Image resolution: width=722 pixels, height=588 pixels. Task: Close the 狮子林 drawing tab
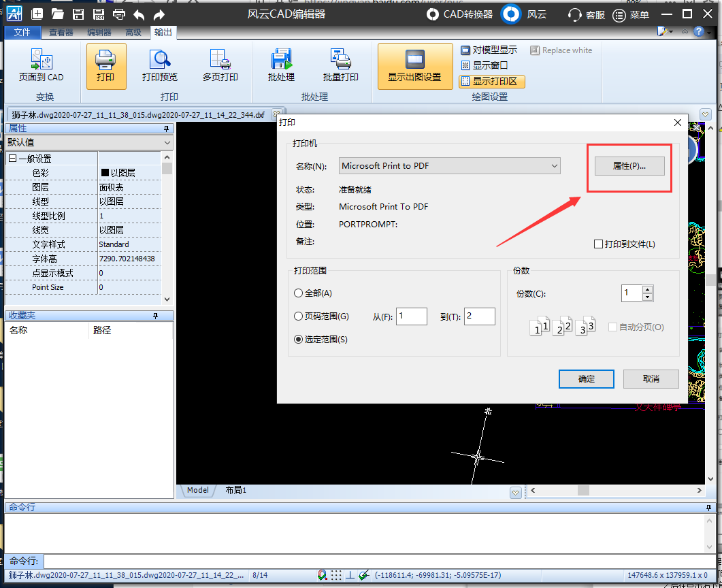click(x=276, y=113)
